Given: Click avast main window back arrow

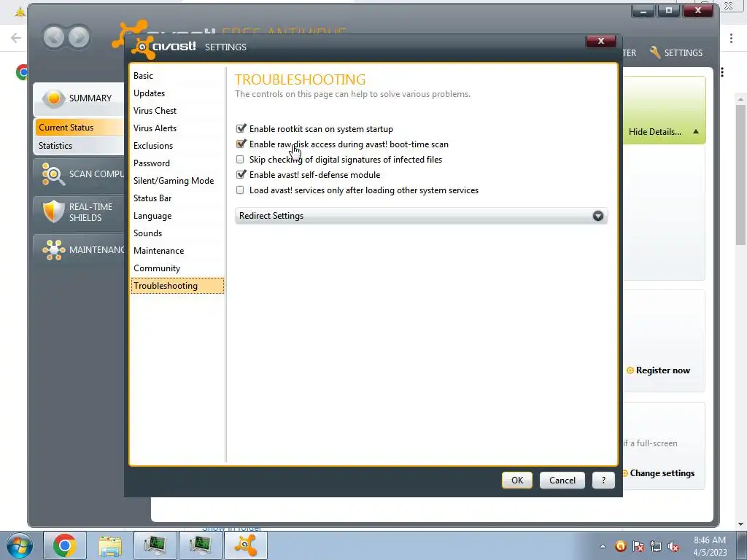Looking at the screenshot, I should point(54,37).
